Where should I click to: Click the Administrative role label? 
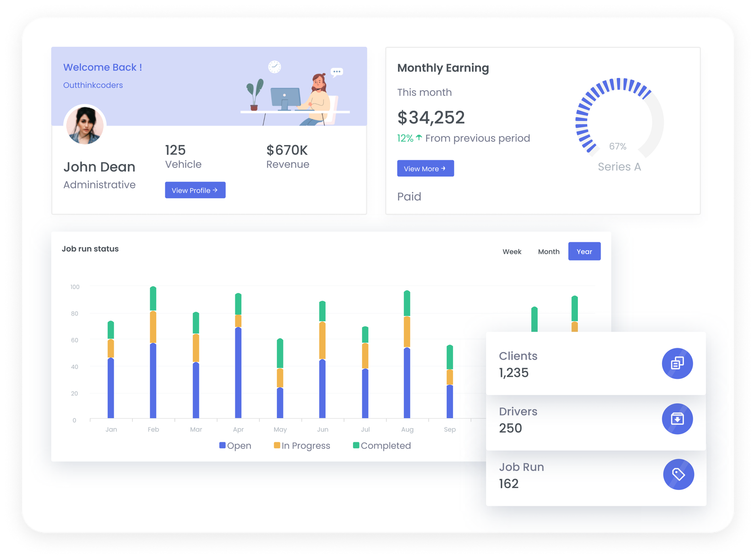(99, 185)
